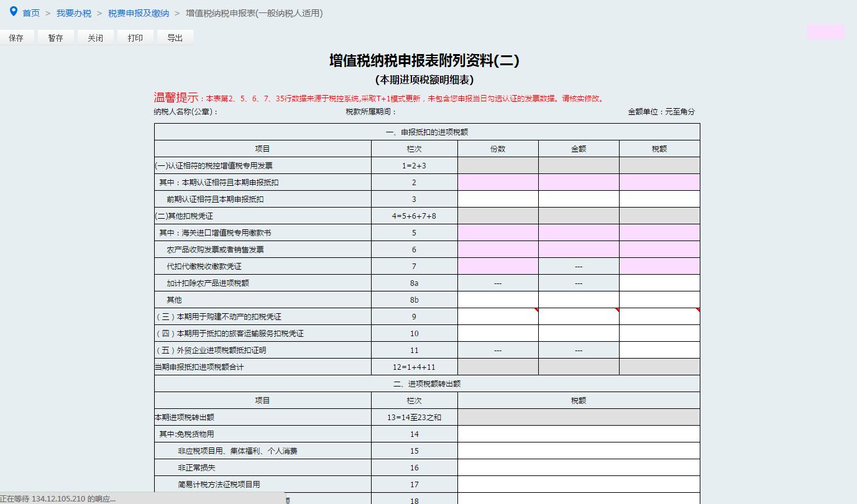Image resolution: width=857 pixels, height=504 pixels.
Task: Open the 税费申报及缴纳 breadcrumb link
Action: (138, 13)
